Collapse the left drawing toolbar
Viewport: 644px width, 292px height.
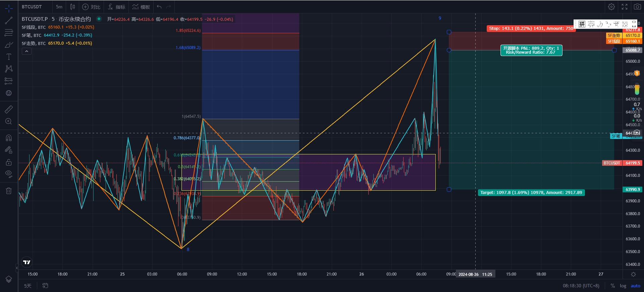(17, 268)
